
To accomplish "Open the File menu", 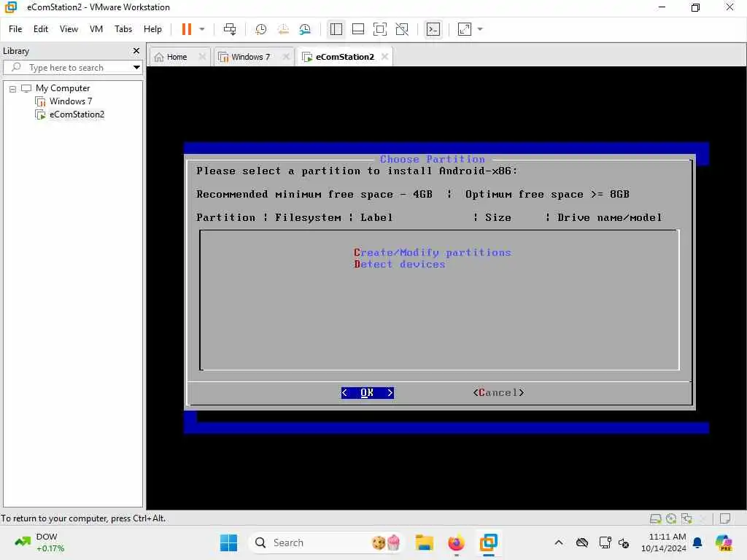I will click(15, 29).
